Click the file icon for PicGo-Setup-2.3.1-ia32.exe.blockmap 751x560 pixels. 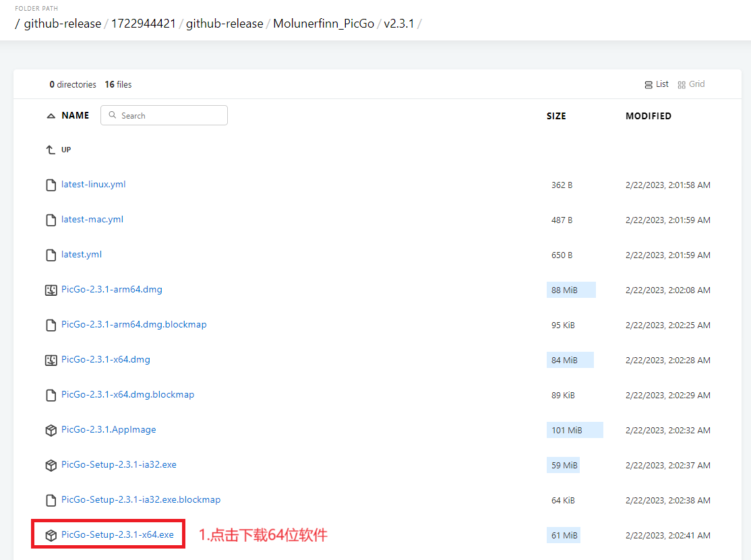click(51, 501)
